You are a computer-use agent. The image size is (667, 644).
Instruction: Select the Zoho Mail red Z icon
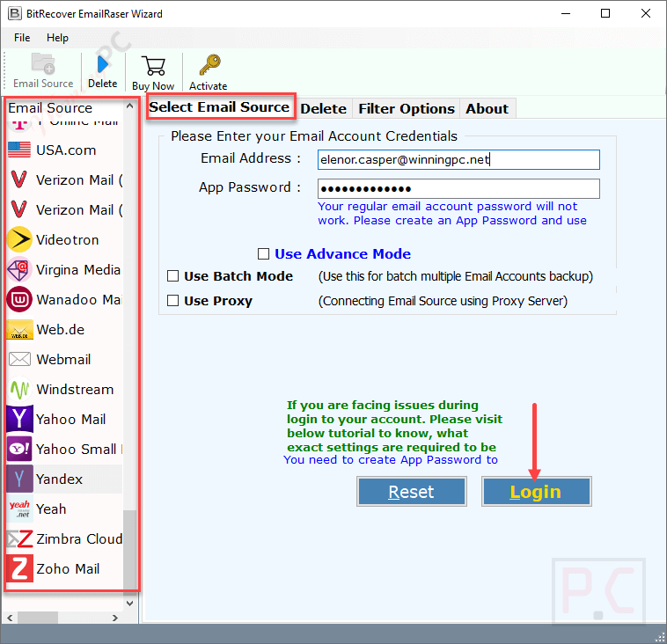19,568
